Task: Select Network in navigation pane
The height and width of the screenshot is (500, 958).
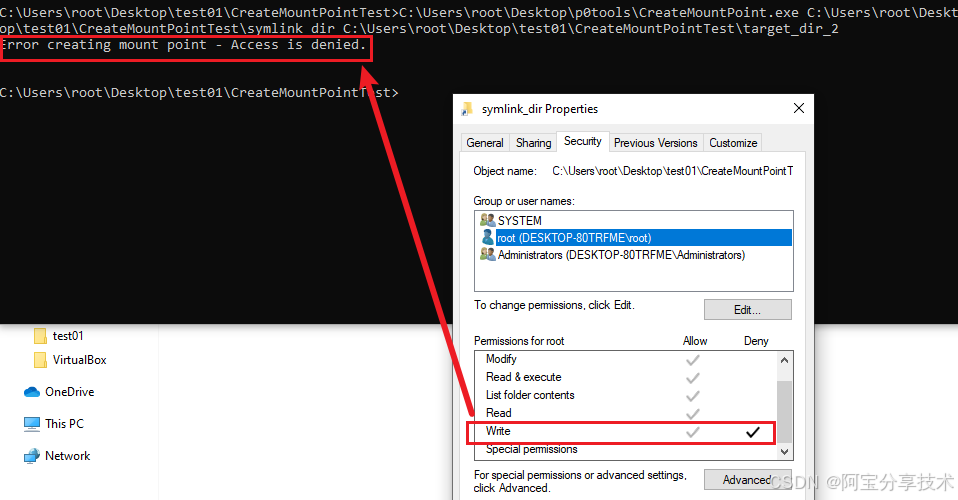Action: 67,455
